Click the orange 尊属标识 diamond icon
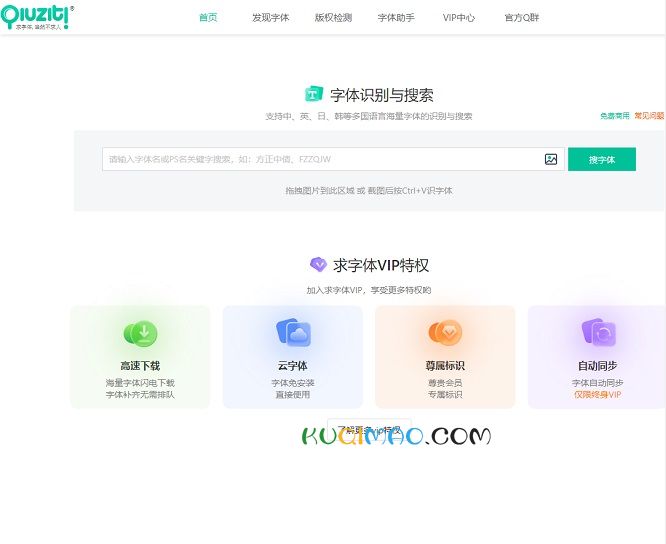Image resolution: width=666 pixels, height=544 pixels. click(446, 332)
